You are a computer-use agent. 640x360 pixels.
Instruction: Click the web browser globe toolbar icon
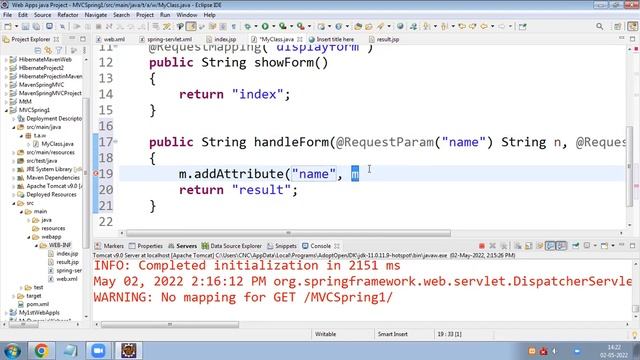(400, 27)
